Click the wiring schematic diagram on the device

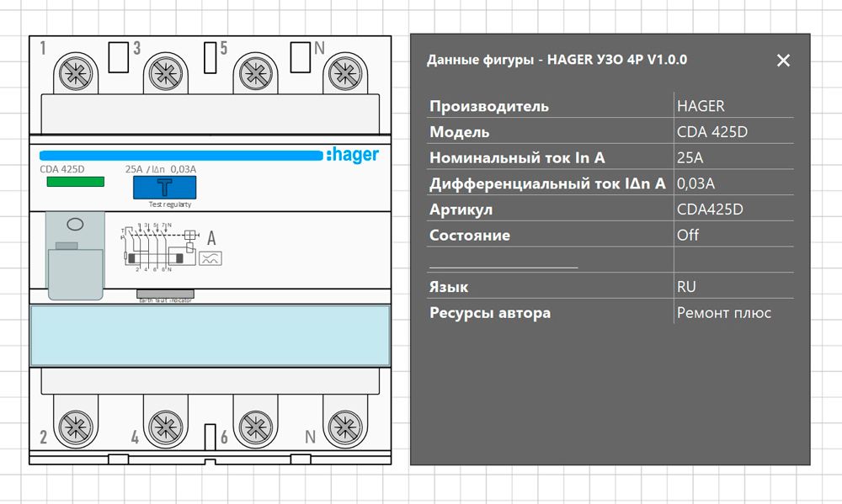coord(159,247)
